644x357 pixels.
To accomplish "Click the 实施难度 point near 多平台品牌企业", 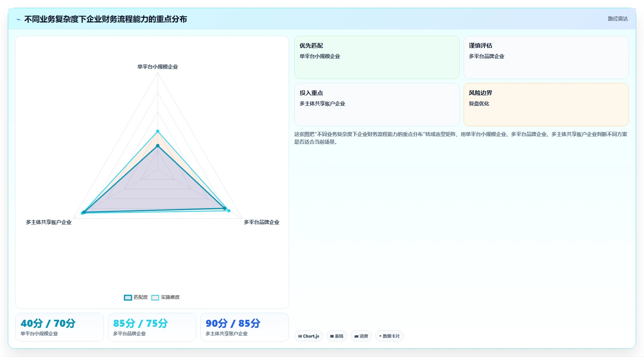I will 229,211.
